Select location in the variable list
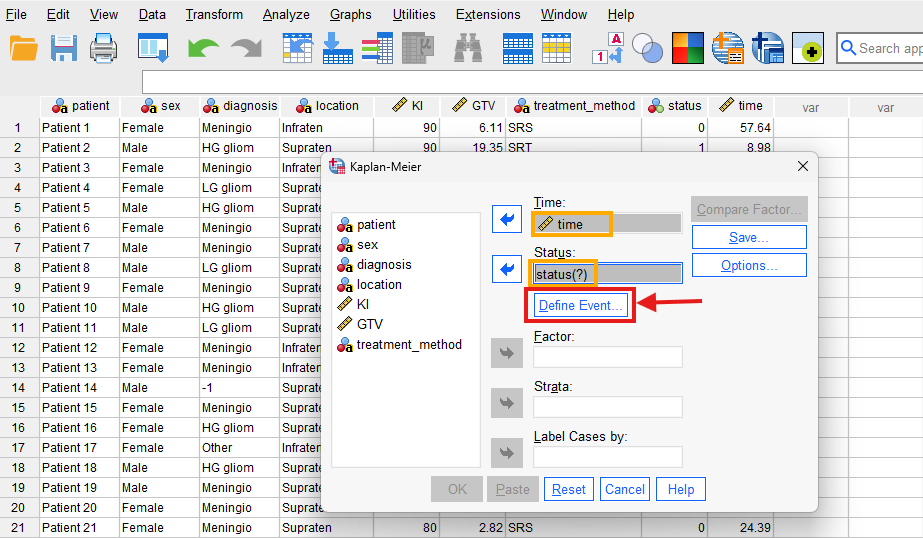Viewport: 923px width, 538px height. [x=369, y=285]
